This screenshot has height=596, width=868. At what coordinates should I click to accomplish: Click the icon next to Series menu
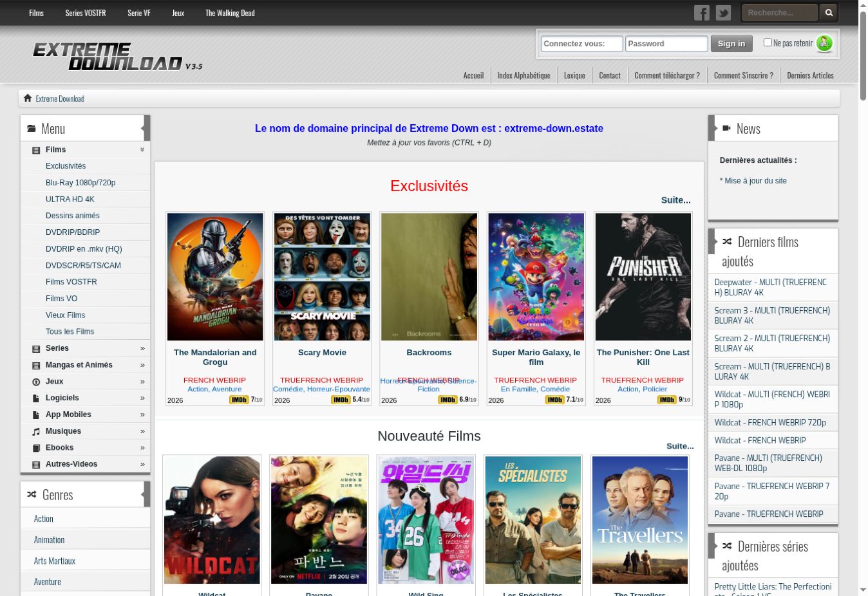coord(36,349)
